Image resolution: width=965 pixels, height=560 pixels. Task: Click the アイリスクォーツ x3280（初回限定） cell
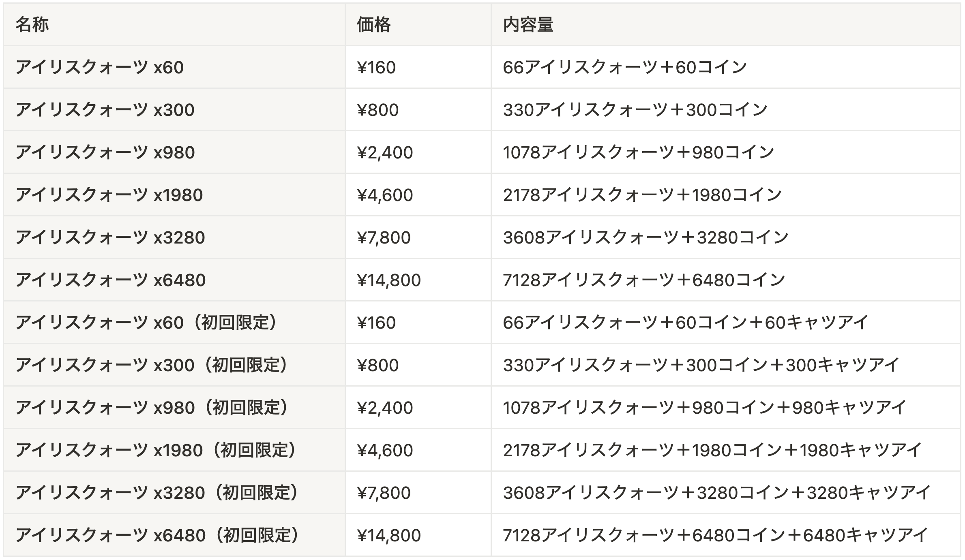(158, 493)
